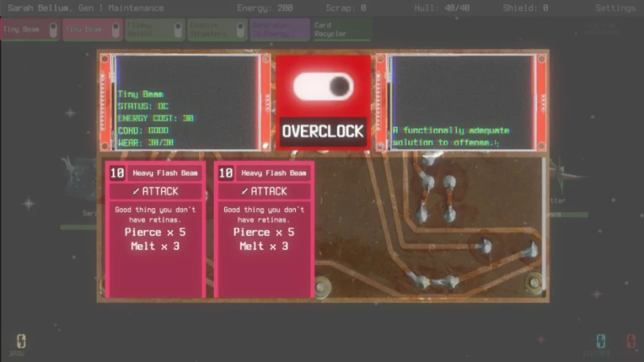Click the Energy: 200 readout

[x=265, y=8]
